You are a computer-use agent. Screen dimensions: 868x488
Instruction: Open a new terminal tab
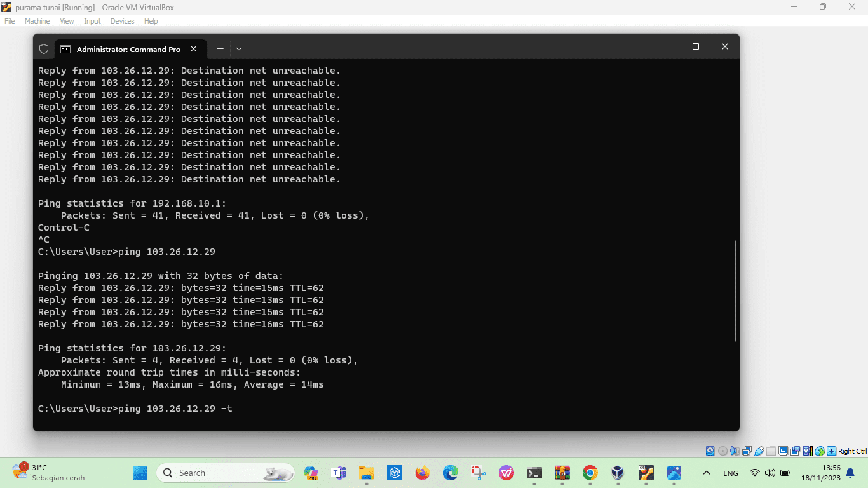pos(220,49)
